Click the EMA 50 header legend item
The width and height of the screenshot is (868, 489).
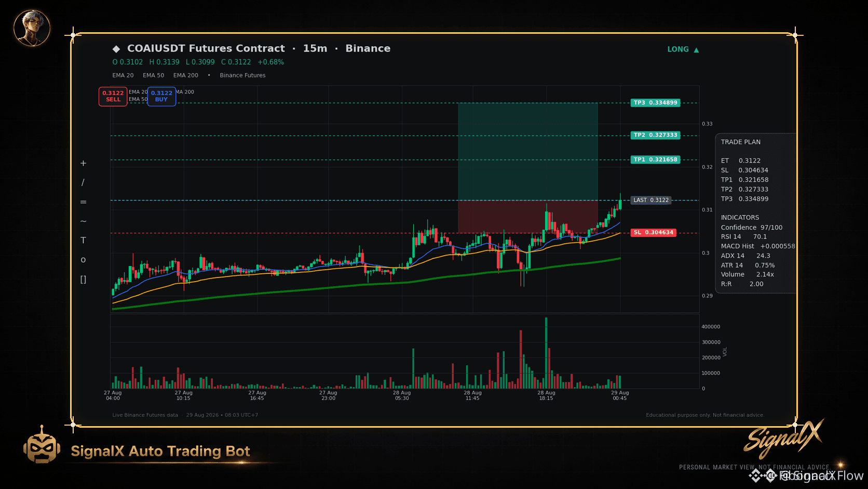[154, 75]
